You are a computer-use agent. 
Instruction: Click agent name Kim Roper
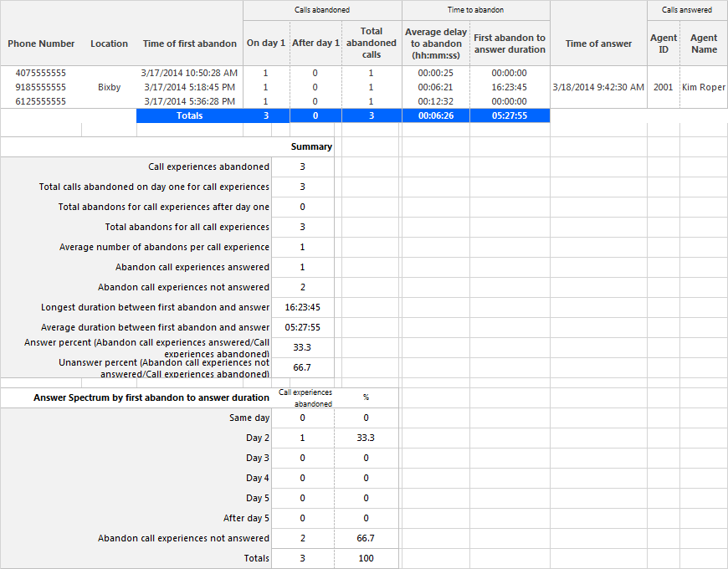(704, 87)
